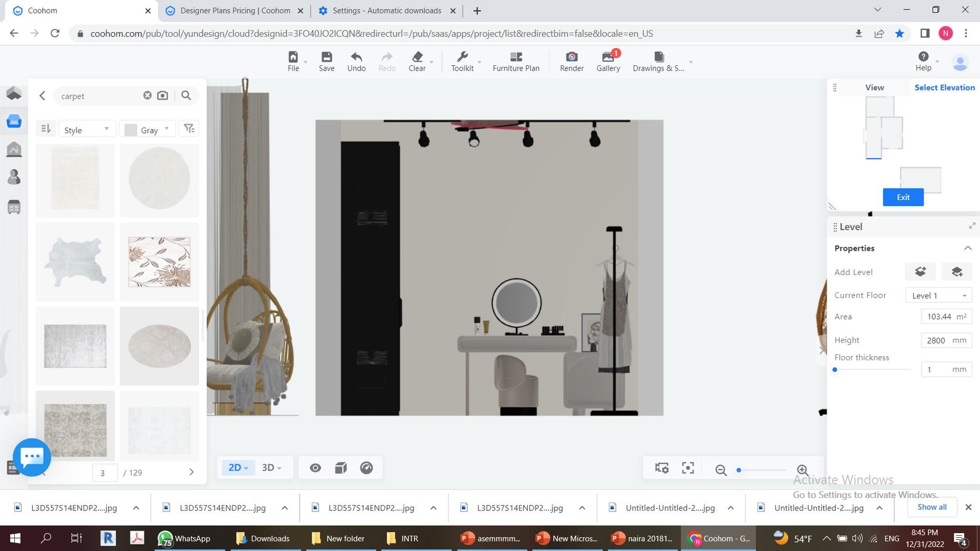
Task: Click the zoom out magnifier icon
Action: (x=721, y=470)
